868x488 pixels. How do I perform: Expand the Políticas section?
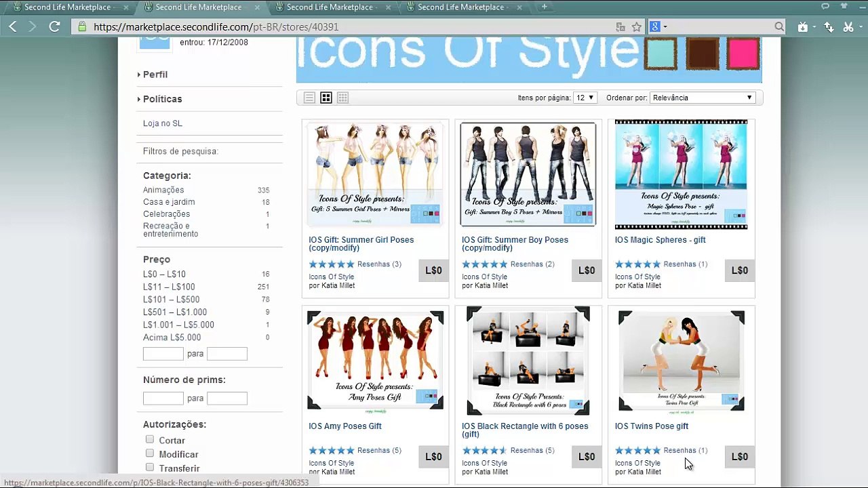click(162, 99)
